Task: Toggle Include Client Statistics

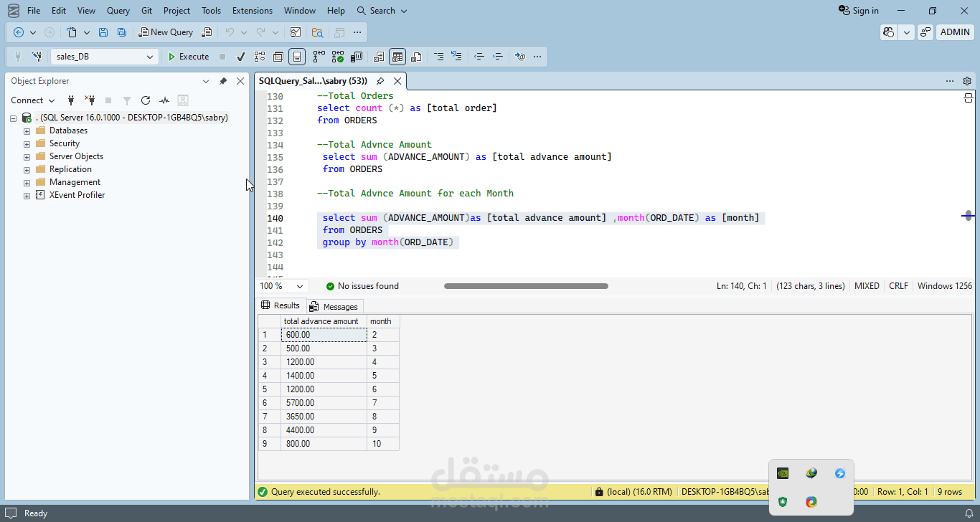Action: pyautogui.click(x=356, y=57)
